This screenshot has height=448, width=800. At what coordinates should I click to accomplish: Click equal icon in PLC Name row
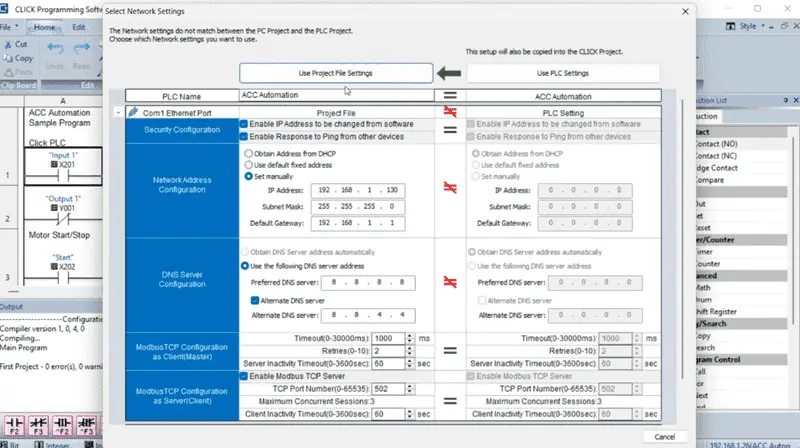(450, 95)
